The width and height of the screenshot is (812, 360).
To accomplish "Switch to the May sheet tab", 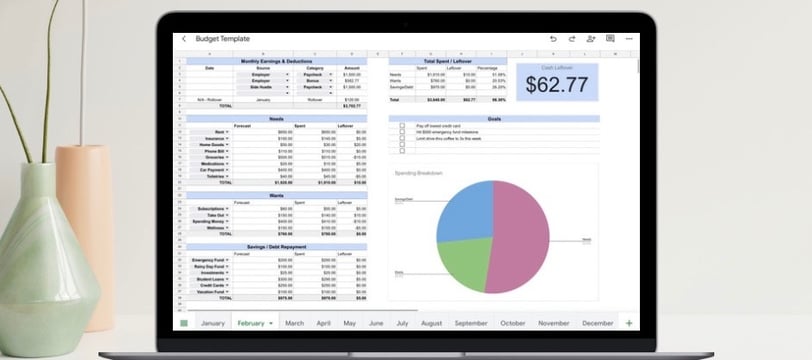I will click(350, 323).
